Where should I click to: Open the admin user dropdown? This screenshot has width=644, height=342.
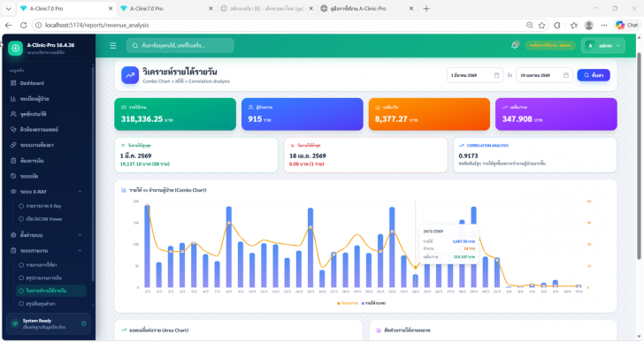603,46
